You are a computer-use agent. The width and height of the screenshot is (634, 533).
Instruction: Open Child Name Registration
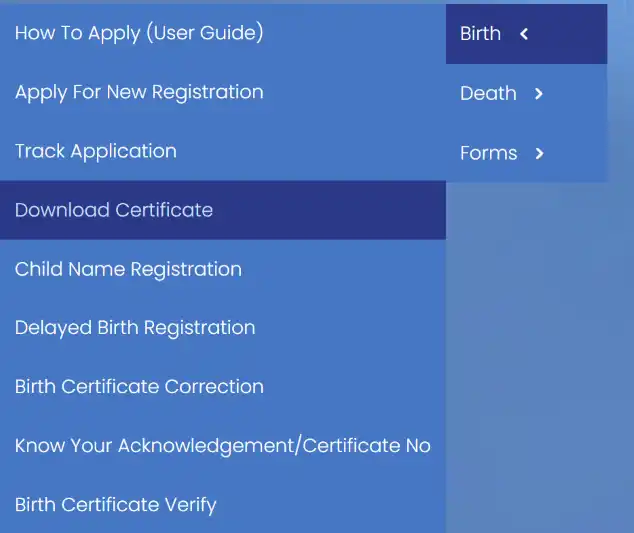coord(223,269)
